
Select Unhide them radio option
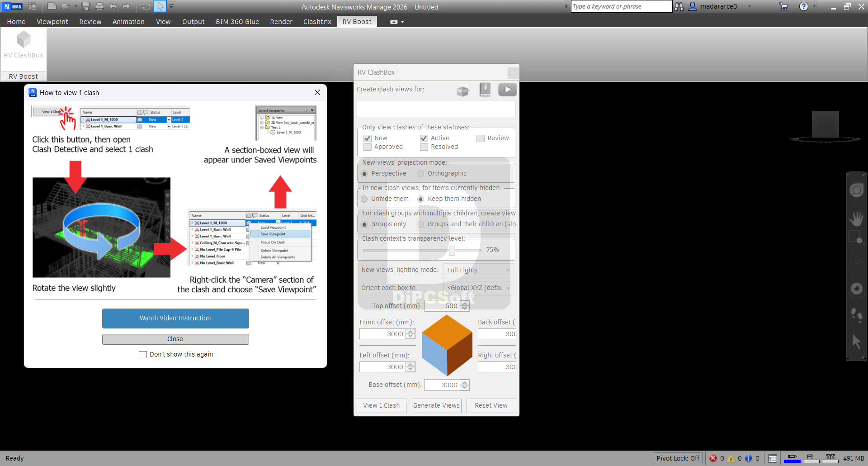pos(364,199)
